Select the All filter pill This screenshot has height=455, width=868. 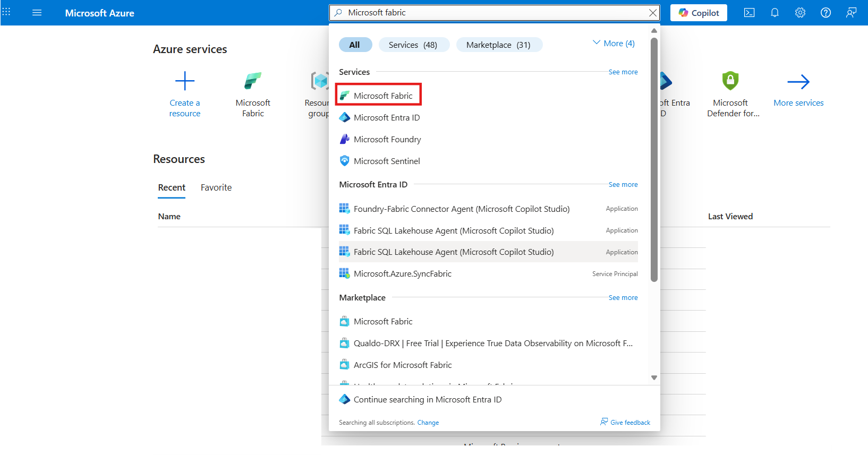click(355, 45)
